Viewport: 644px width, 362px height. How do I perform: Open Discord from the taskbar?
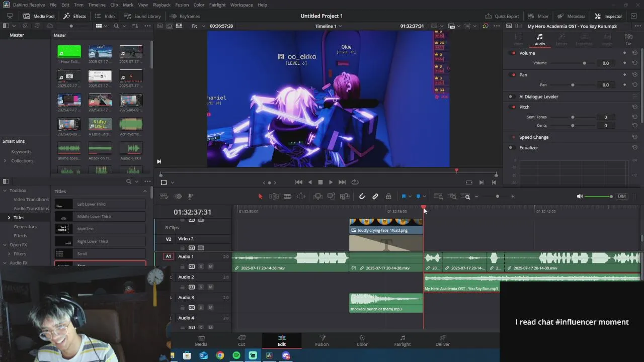(x=286, y=355)
